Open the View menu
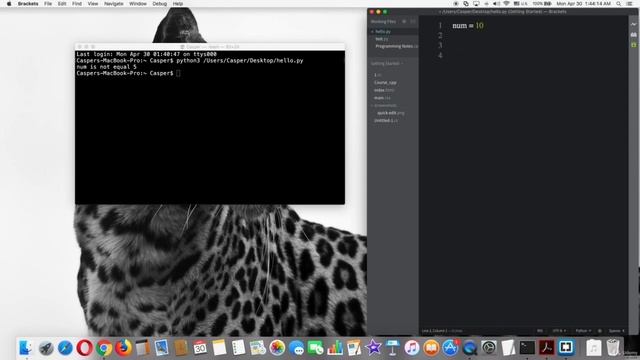The height and width of the screenshot is (360, 640). click(x=93, y=4)
